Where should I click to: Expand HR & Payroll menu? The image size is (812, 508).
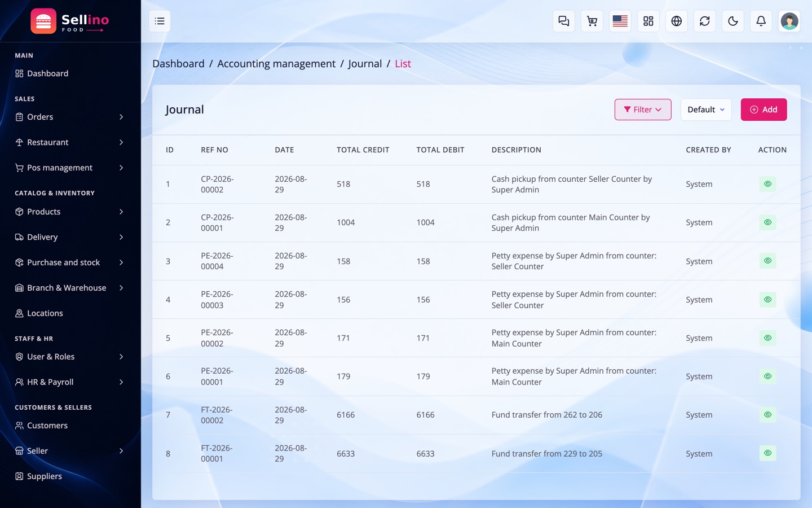pos(70,382)
